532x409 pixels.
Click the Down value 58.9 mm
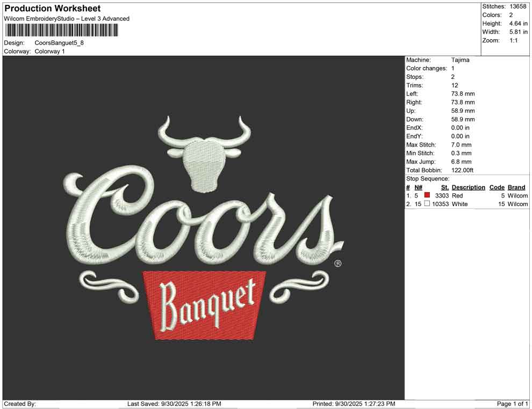point(463,119)
